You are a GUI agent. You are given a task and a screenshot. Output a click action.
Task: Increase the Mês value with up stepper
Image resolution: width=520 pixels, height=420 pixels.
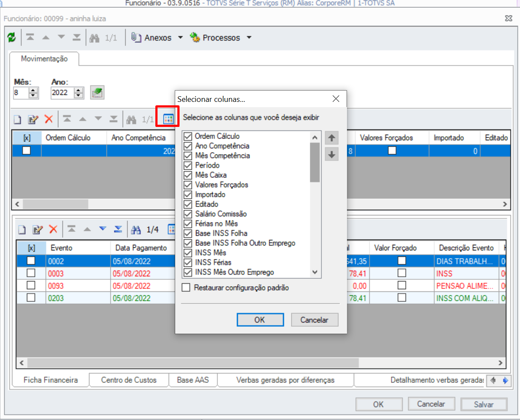[x=34, y=90]
